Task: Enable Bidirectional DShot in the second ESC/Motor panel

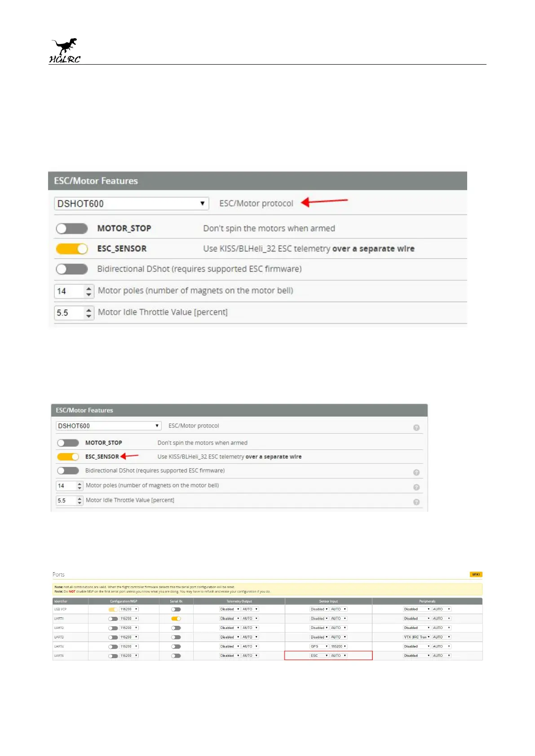Action: point(68,470)
